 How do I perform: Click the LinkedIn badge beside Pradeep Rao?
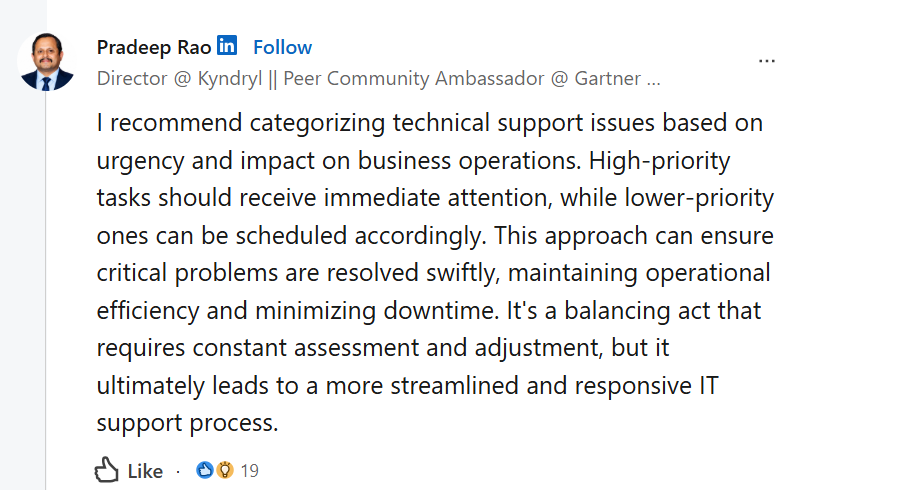[227, 45]
